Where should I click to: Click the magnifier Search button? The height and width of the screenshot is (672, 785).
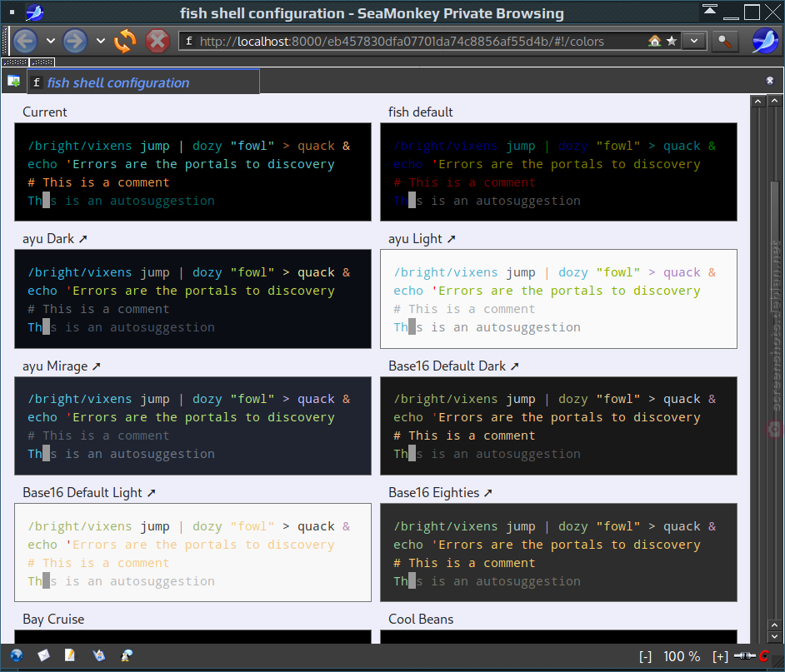click(725, 41)
